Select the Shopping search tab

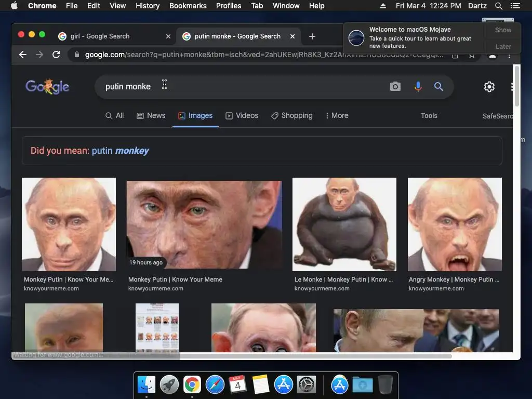coord(292,116)
